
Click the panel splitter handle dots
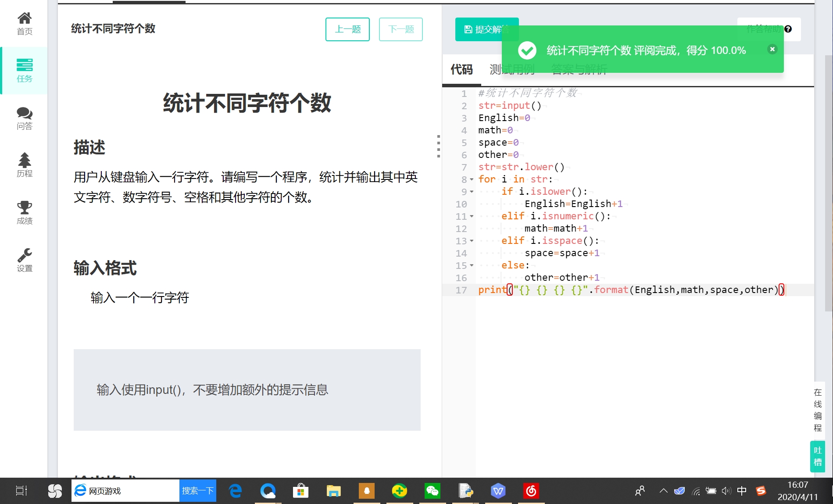439,146
